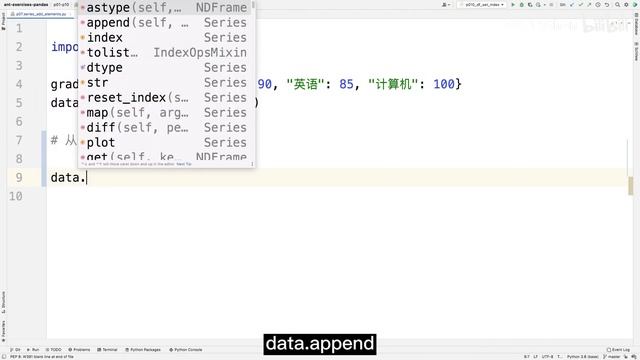
Task: Open the Python Console tool window
Action: pyautogui.click(x=186, y=350)
